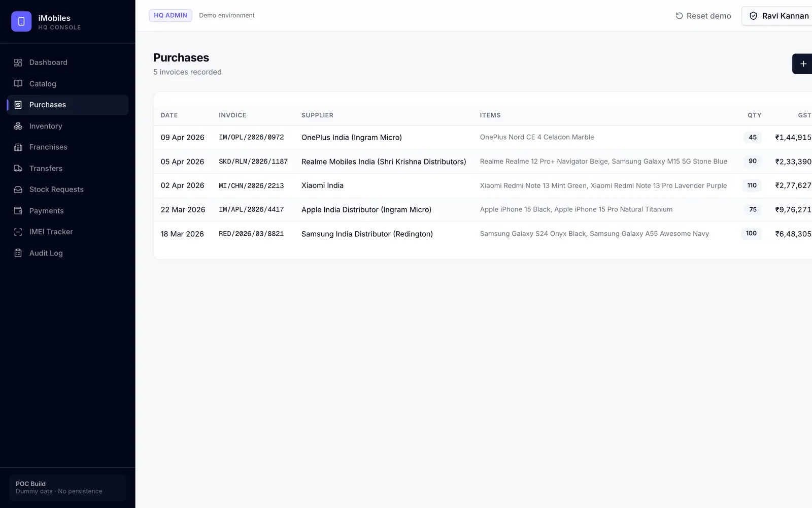Click the Purchases receipt icon
Viewport: 812px width, 508px height.
pyautogui.click(x=18, y=105)
